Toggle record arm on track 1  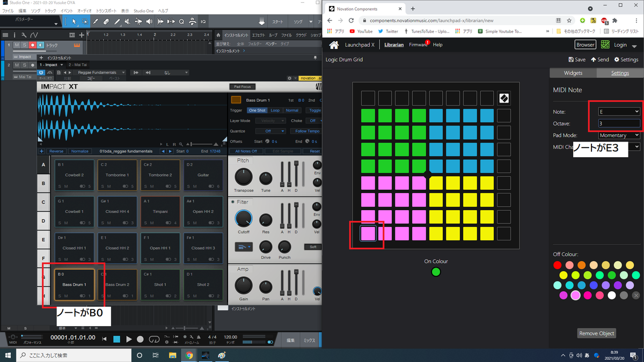(x=33, y=45)
